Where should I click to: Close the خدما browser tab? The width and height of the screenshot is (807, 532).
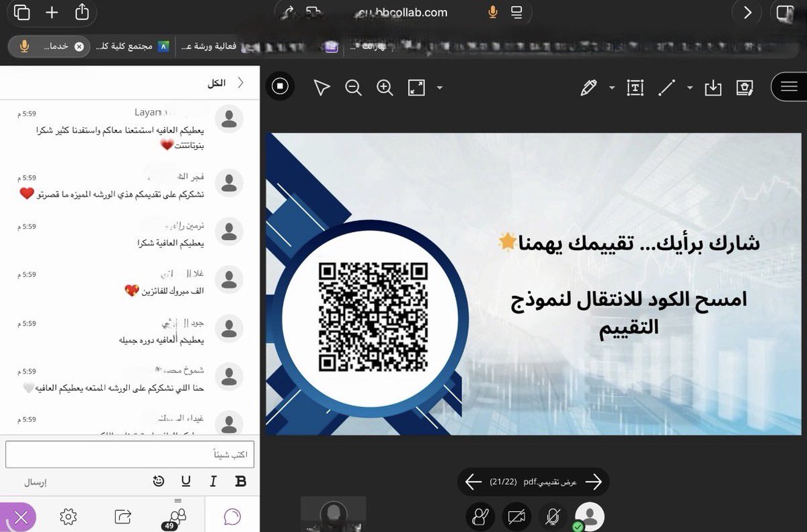tap(79, 46)
